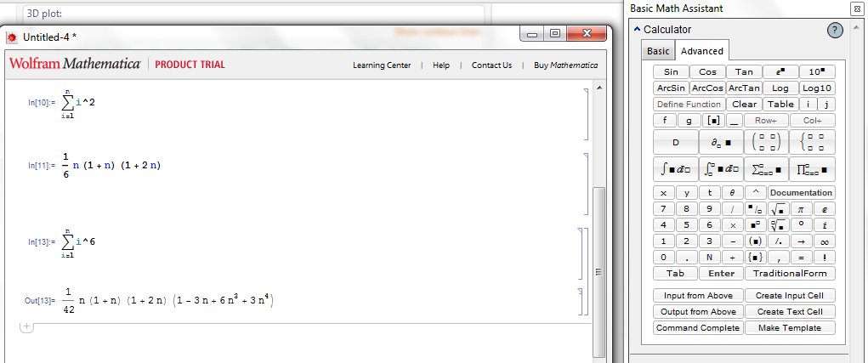Screen dimensions: 868x363
Task: Select the Out[13] cell bracket
Action: [x=580, y=301]
